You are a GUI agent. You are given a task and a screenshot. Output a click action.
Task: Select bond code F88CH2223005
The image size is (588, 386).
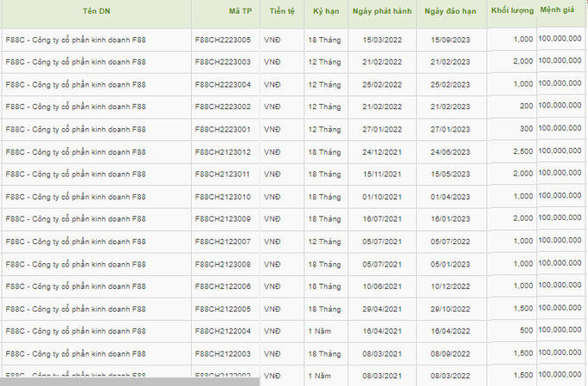223,40
